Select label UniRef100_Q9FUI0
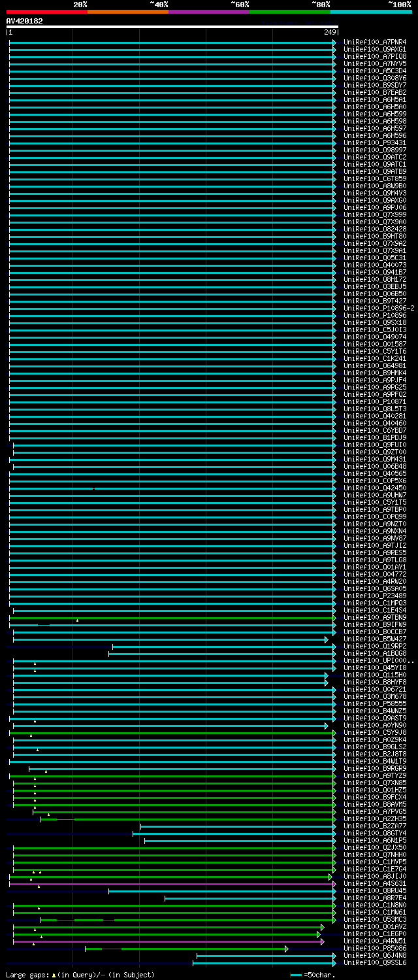Screen dimensions: 418x980 [375, 445]
